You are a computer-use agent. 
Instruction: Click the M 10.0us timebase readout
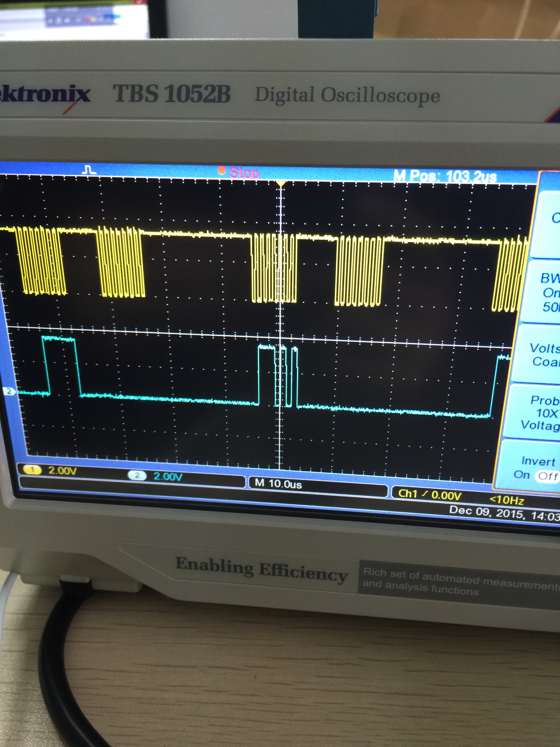(x=278, y=484)
